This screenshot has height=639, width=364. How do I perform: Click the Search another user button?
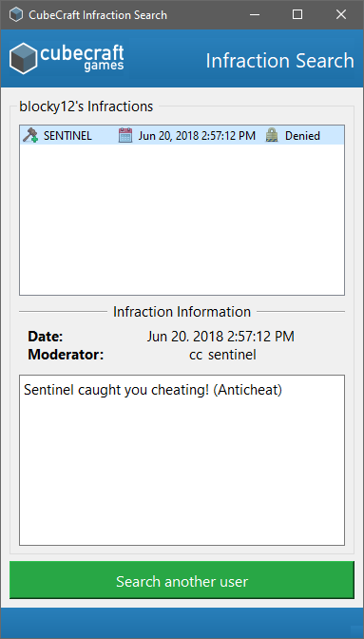[x=182, y=581]
